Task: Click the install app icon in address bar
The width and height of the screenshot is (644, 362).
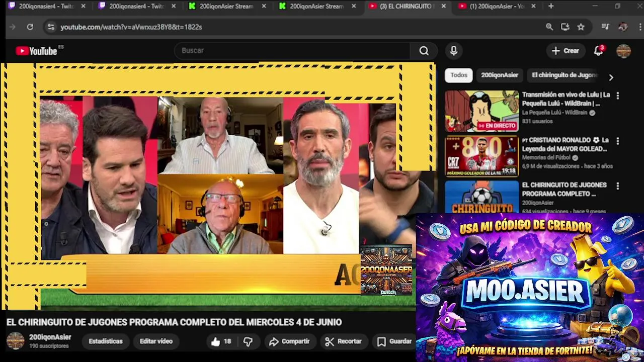Action: [565, 27]
